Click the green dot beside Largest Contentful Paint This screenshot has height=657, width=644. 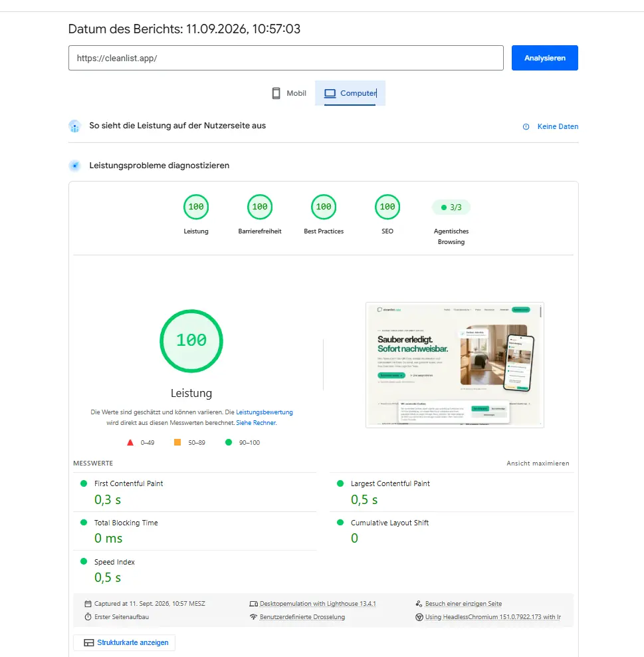340,483
